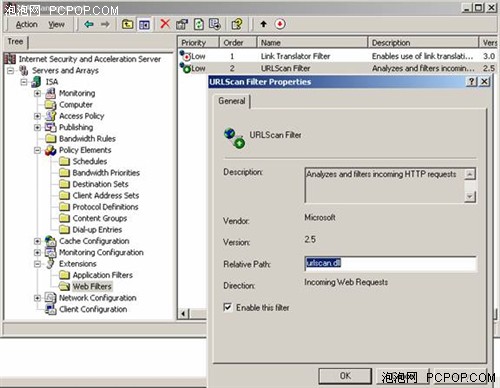This screenshot has height=388, width=500.
Task: Collapse Servers and Arrays node
Action: [x=11, y=71]
